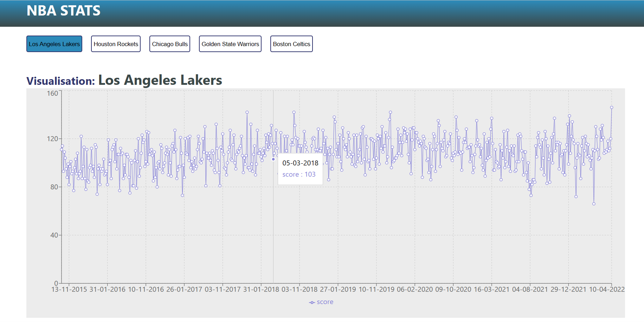
Task: Click the y-axis value 40
Action: click(54, 235)
